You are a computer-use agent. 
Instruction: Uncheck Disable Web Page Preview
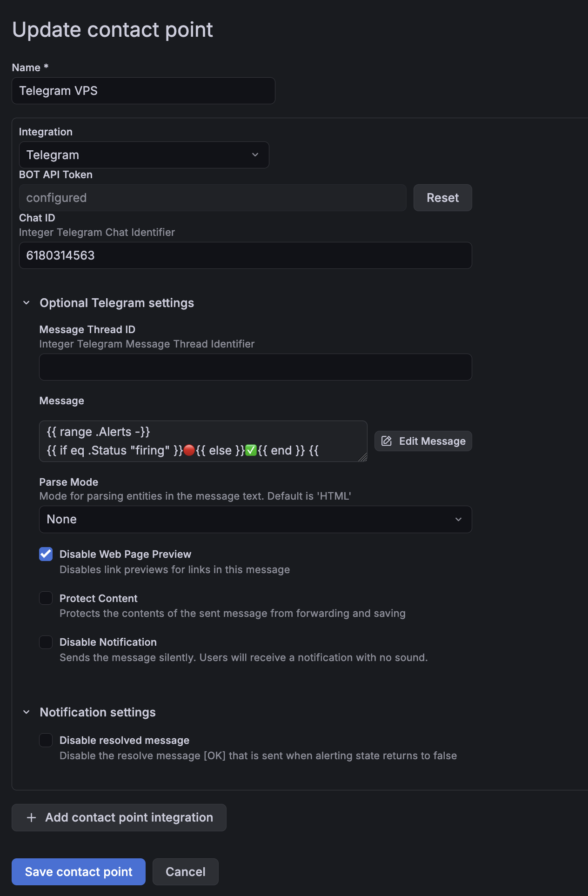pyautogui.click(x=46, y=554)
